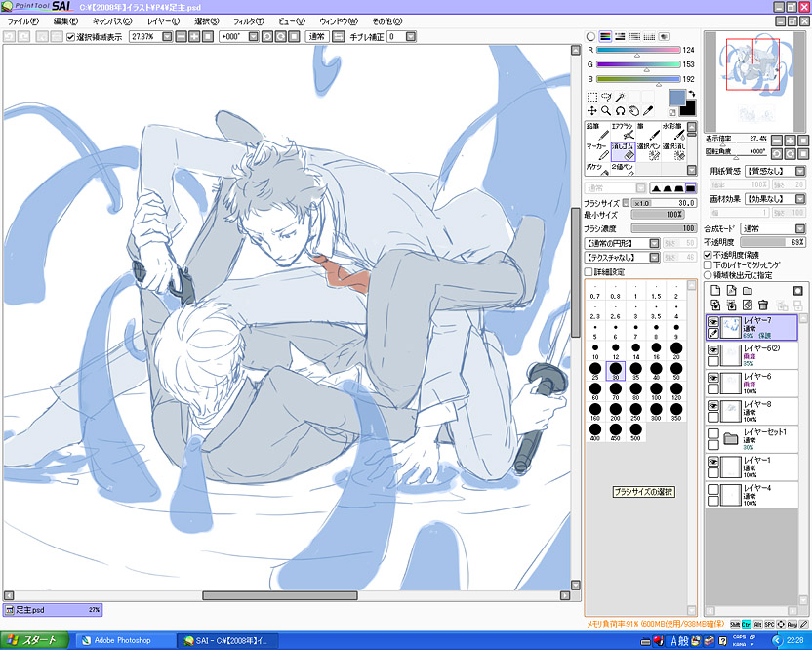This screenshot has width=812, height=650.
Task: Toggle the RGB slider panel icon
Action: tap(605, 37)
